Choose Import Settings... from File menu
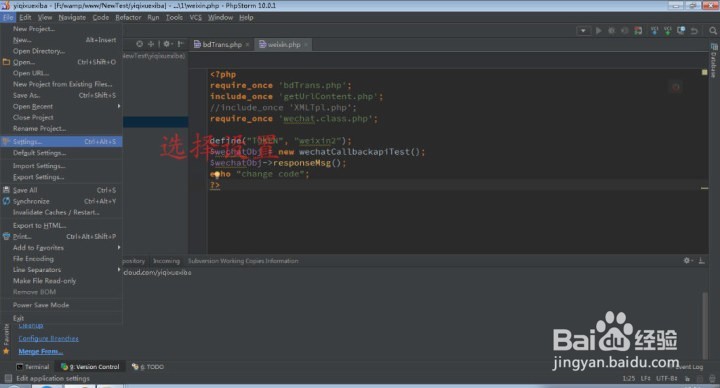 click(62, 166)
